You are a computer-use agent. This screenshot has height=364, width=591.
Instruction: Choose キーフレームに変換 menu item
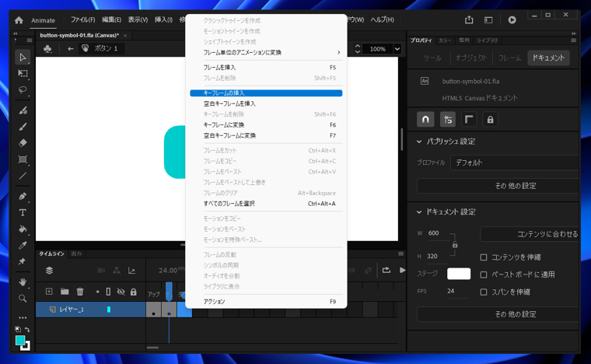point(266,124)
